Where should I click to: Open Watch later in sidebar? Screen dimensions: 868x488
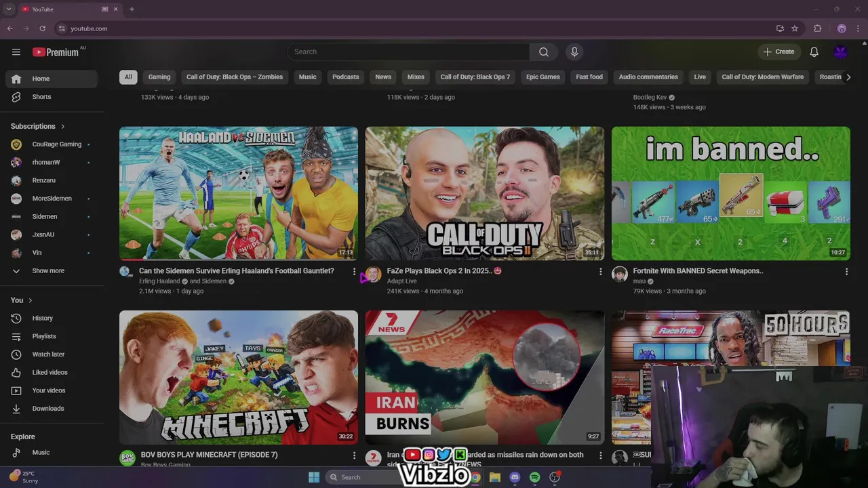point(52,354)
